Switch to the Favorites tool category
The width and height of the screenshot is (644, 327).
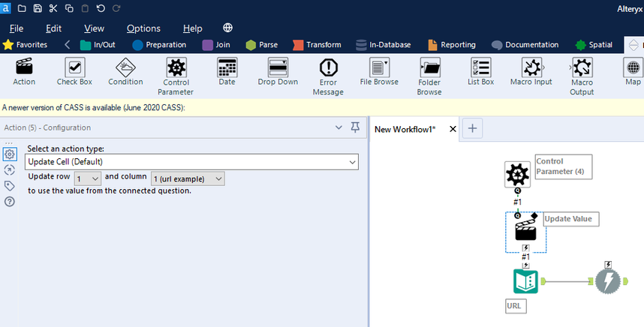(25, 45)
